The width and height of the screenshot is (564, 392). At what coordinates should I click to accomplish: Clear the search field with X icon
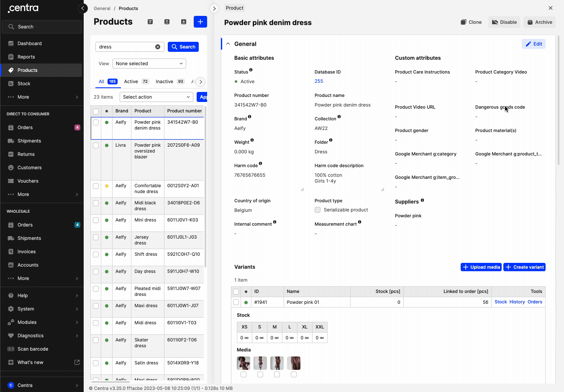158,47
